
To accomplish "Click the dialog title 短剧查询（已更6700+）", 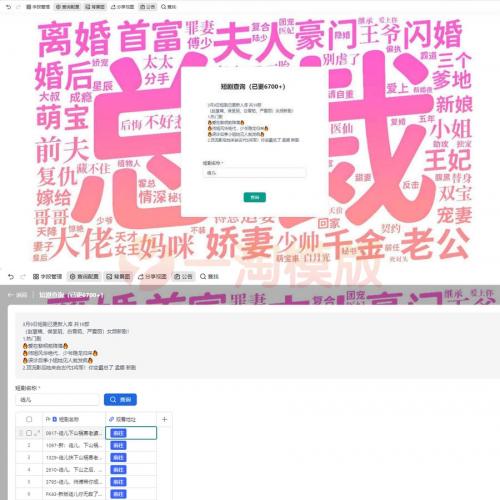I will [253, 87].
